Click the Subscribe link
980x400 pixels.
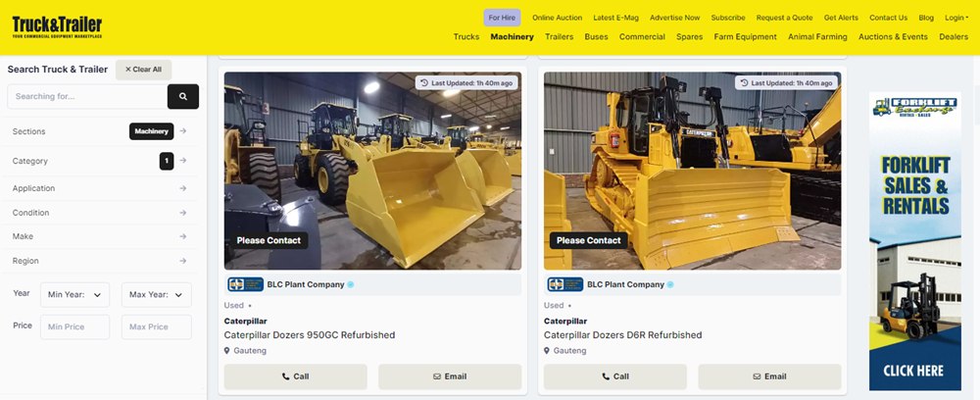pyautogui.click(x=728, y=18)
